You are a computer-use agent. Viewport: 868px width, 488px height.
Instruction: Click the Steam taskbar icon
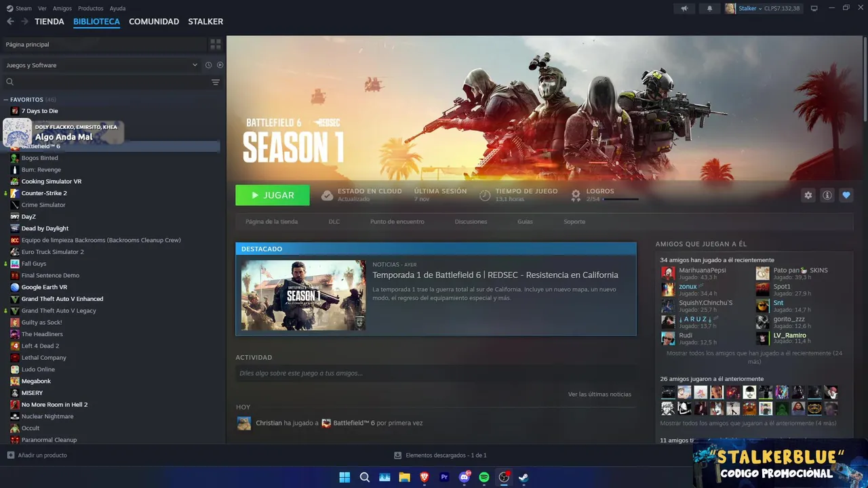point(524,477)
